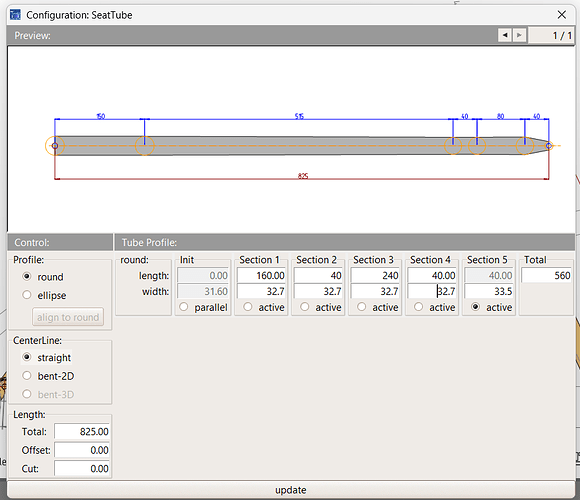The width and height of the screenshot is (580, 500).
Task: Close the Configuration: SeatTube dialog
Action: 562,15
